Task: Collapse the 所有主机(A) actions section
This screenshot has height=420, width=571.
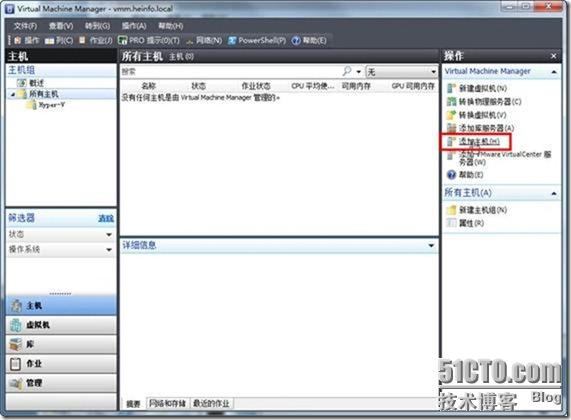Action: pos(554,193)
